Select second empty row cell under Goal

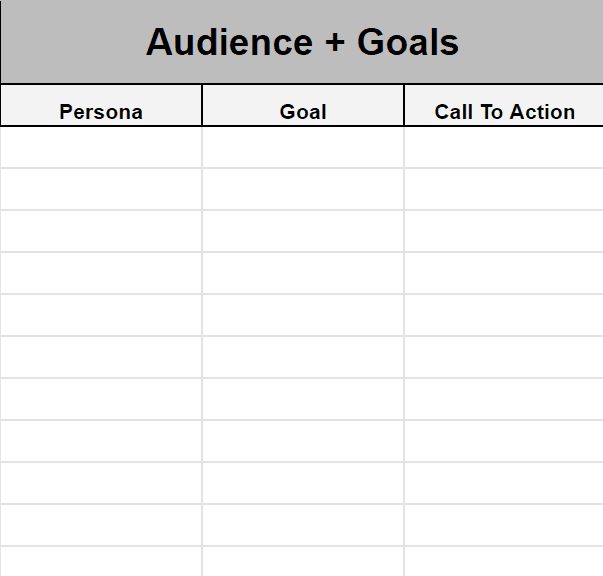pos(303,189)
